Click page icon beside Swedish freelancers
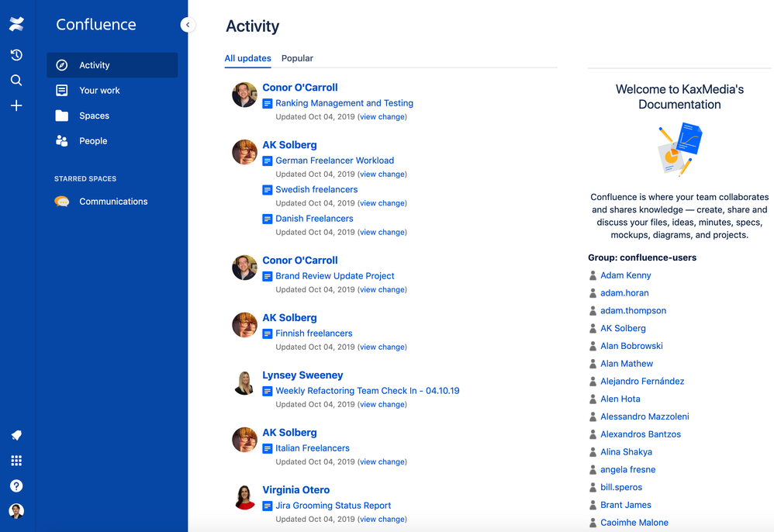Image resolution: width=774 pixels, height=532 pixels. pyautogui.click(x=267, y=190)
